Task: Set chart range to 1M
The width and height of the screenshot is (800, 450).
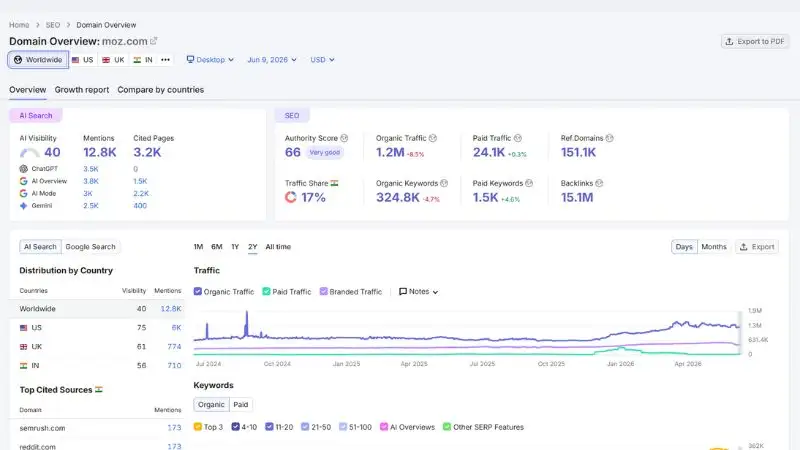Action: (x=198, y=246)
